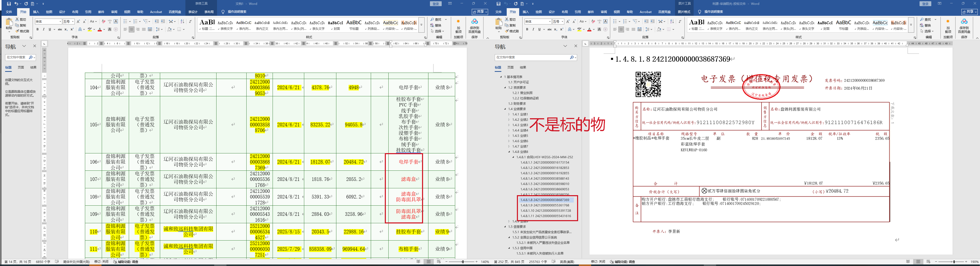Click Copy (复制) in 投标文件 window
Viewport: 980px width, 266px height.
click(x=511, y=25)
